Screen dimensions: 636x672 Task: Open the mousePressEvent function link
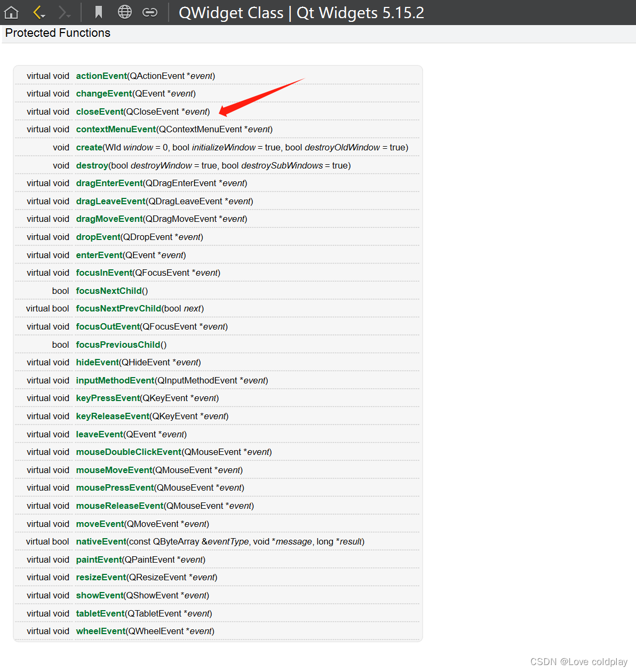pyautogui.click(x=115, y=487)
